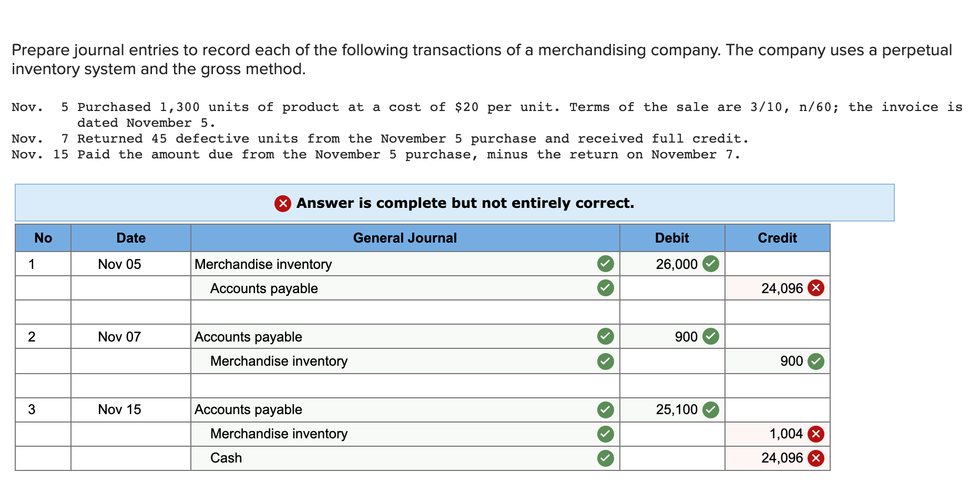The image size is (980, 492).
Task: Click the Credit column header
Action: click(778, 238)
